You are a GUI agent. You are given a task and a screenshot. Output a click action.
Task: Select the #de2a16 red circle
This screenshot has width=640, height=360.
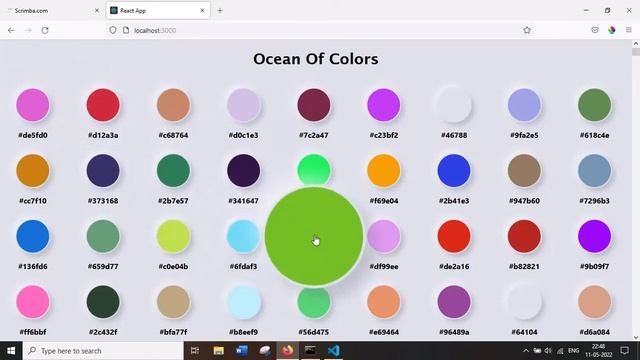coord(454,237)
